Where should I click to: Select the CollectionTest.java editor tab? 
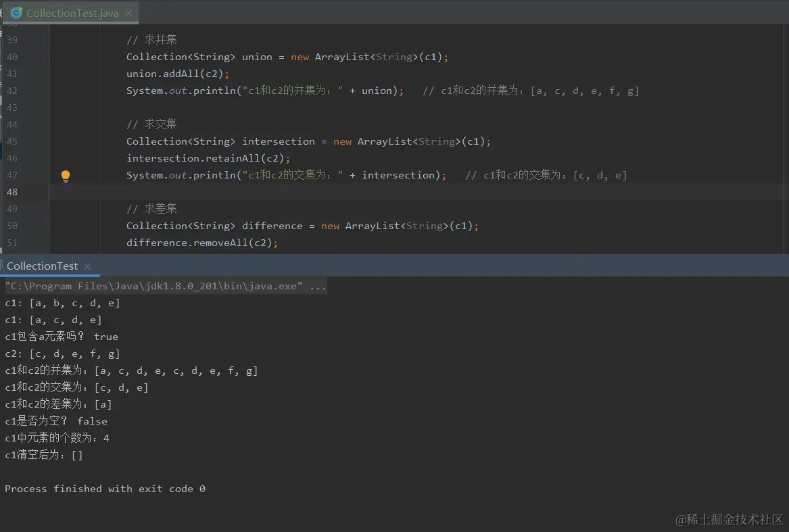click(x=72, y=13)
